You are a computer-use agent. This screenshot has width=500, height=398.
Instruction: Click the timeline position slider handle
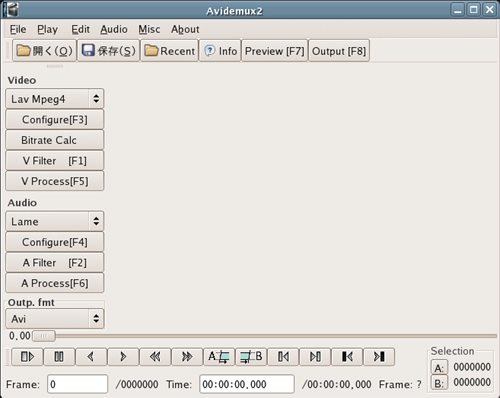tap(44, 336)
